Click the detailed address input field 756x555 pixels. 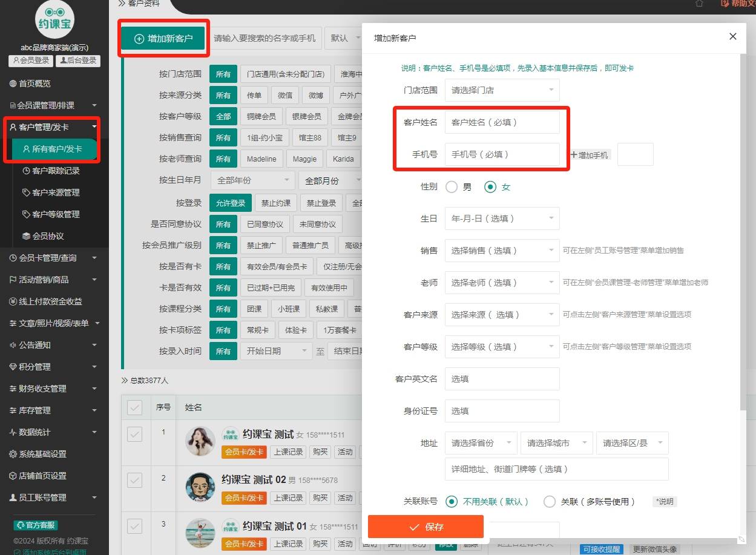point(556,469)
